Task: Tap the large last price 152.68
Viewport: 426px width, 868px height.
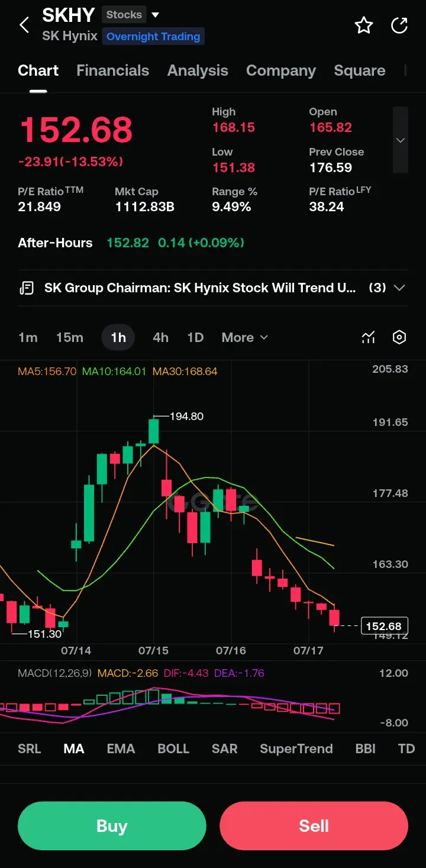Action: [x=76, y=130]
